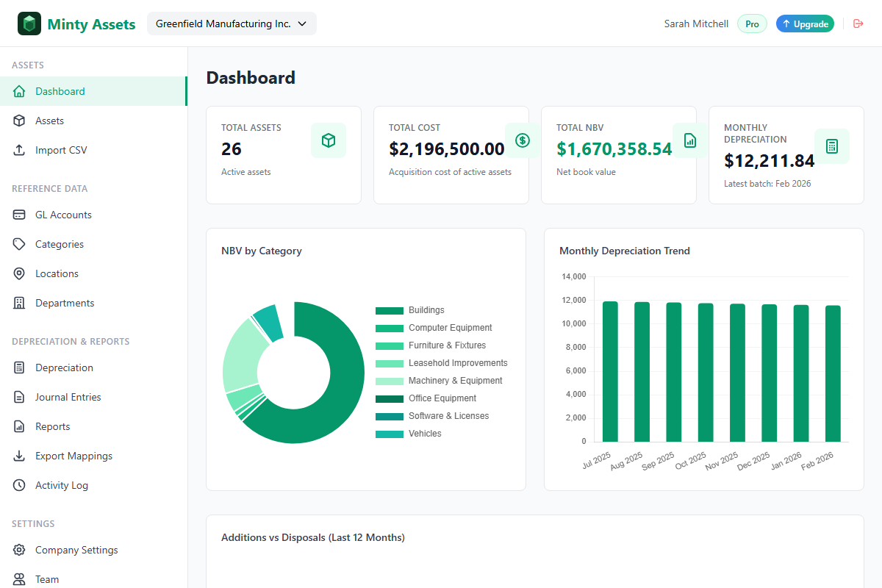Click the $2,196,500.00 total cost value
Image resolution: width=882 pixels, height=588 pixels.
point(447,149)
